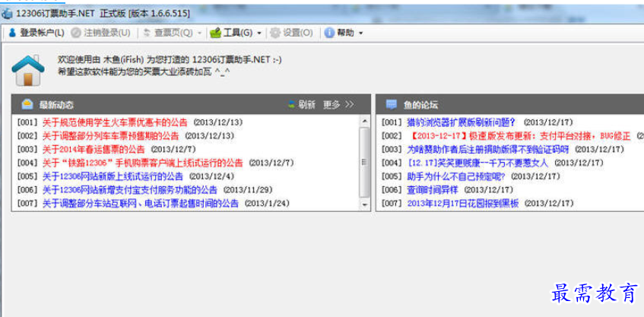Viewport: 644px width, 317px height.
Task: Open forum post 笑笑更贼康--千万不要惹女人
Action: [478, 163]
